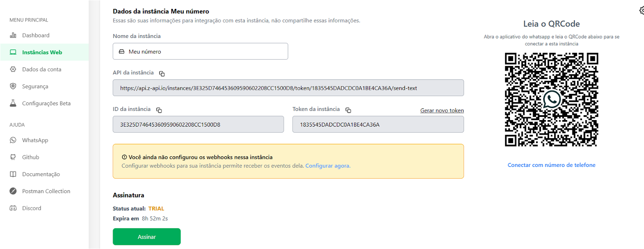Click the Dashboard chart icon
Viewport: 644px width, 249px height.
click(13, 35)
